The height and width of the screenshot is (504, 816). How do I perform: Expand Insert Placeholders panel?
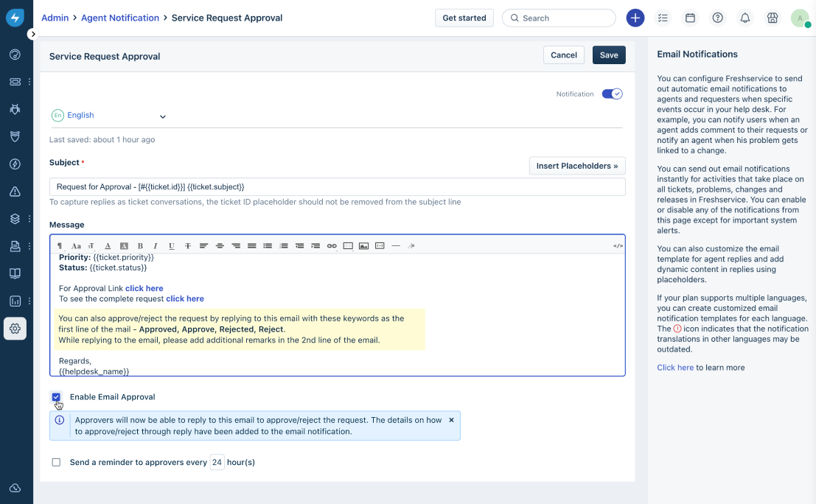click(577, 166)
